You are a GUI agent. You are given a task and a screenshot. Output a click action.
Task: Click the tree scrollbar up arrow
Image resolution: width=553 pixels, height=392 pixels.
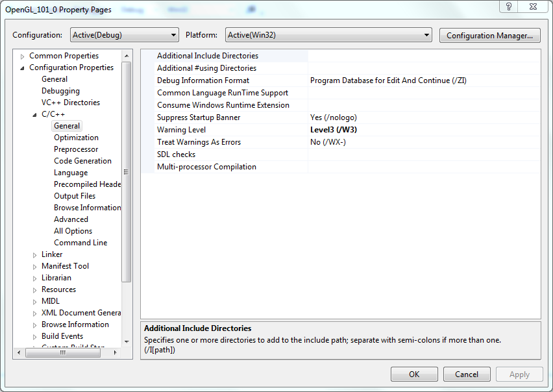pos(127,56)
